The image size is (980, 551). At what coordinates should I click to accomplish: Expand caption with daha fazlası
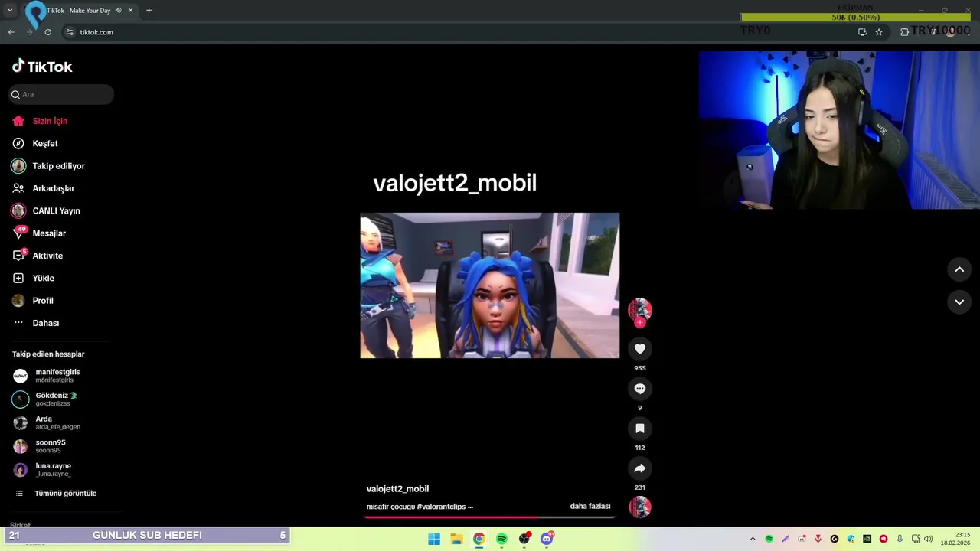590,507
